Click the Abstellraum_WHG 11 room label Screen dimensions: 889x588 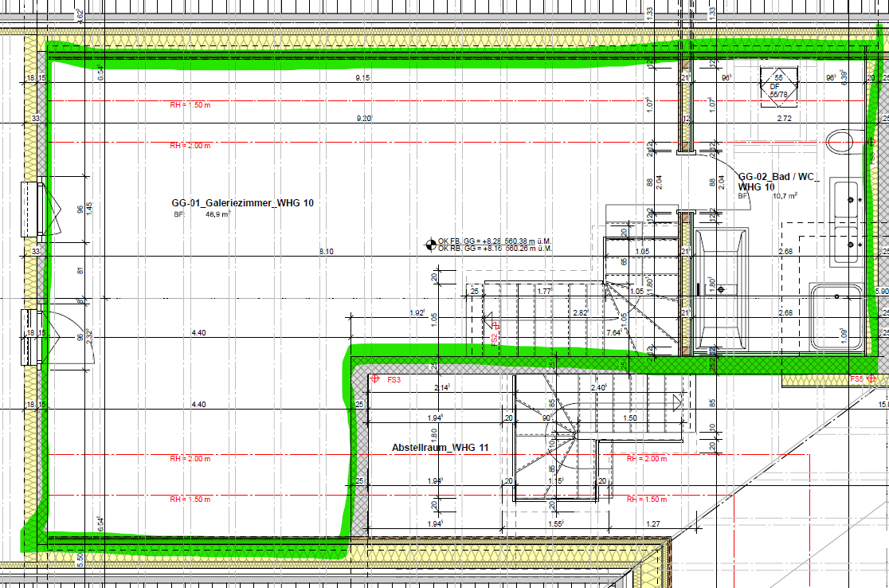[440, 448]
